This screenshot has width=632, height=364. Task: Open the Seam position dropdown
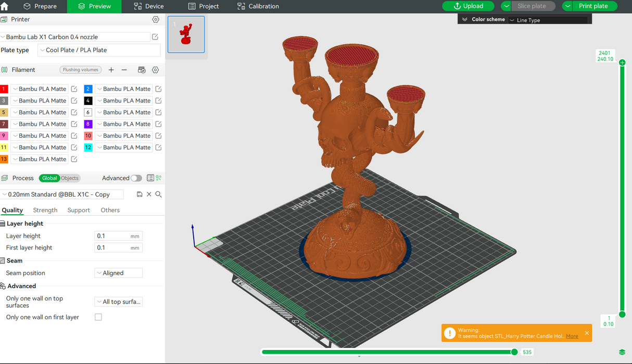(x=118, y=273)
